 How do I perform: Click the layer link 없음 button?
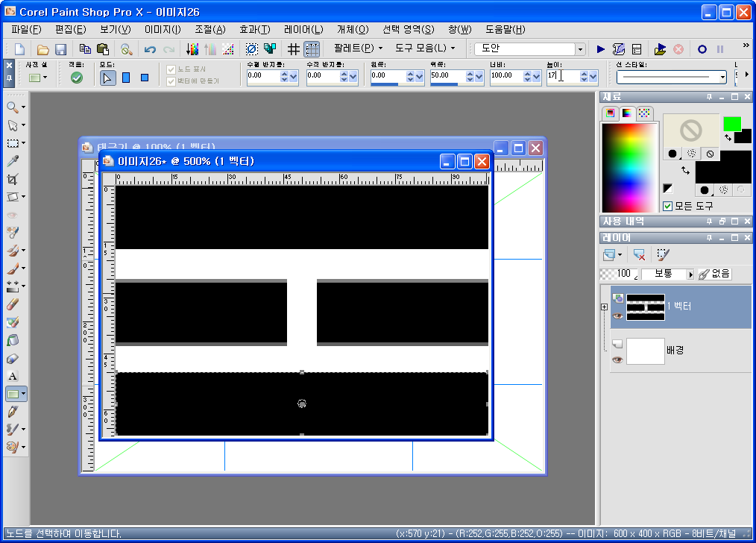[x=714, y=274]
